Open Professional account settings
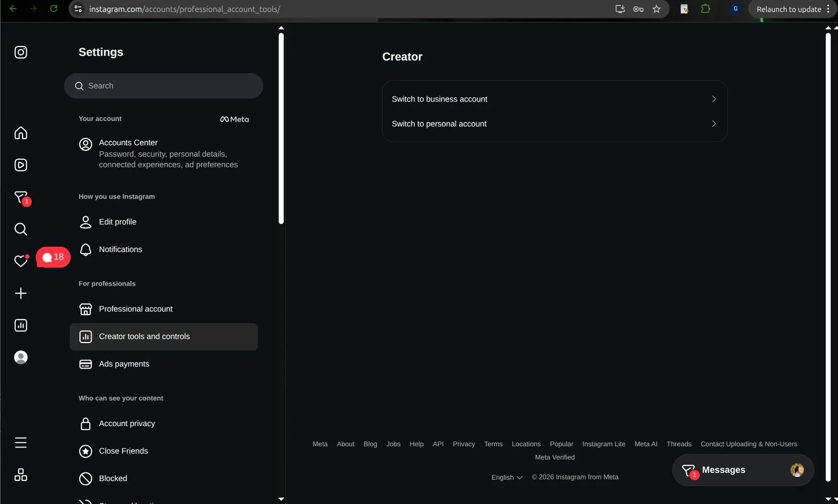The image size is (838, 504). pyautogui.click(x=164, y=309)
